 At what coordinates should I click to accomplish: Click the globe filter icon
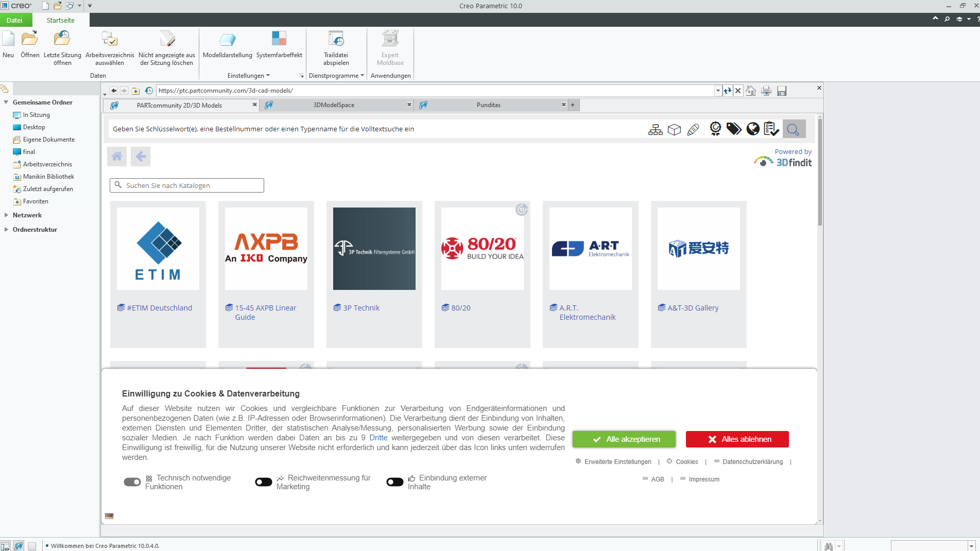[753, 129]
